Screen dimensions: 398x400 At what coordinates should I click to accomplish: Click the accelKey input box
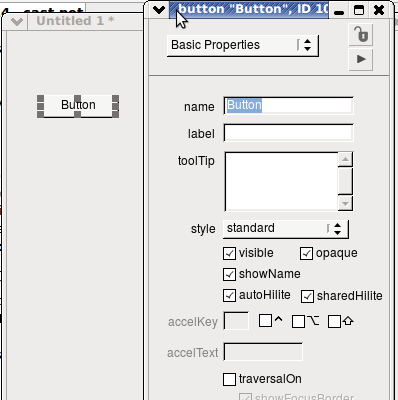[x=236, y=321]
